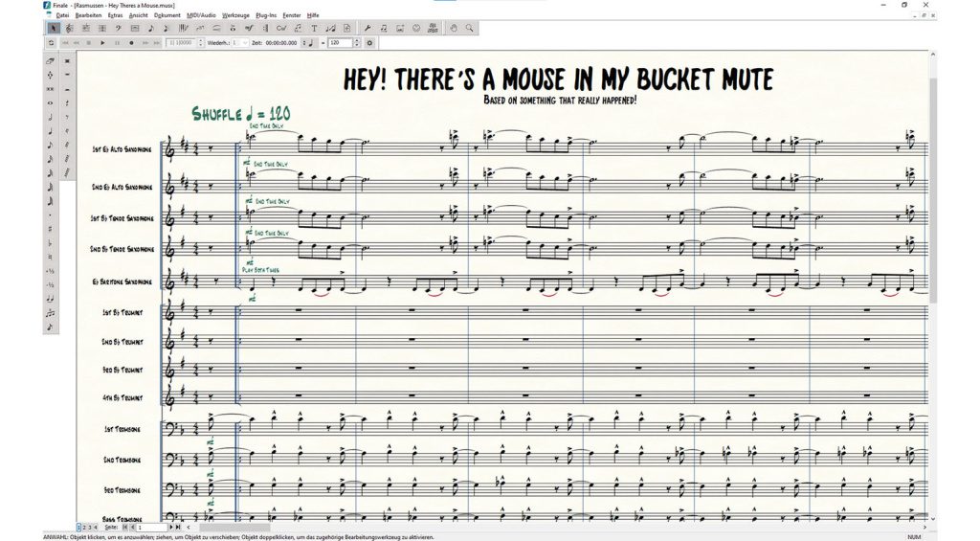Click the playback Stop button
This screenshot has width=980, height=541.
coord(89,43)
